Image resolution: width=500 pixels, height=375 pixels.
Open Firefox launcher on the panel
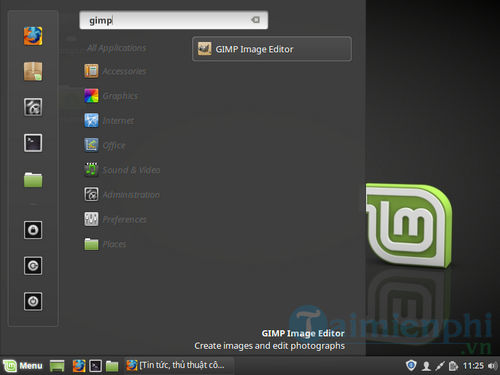pos(79,366)
